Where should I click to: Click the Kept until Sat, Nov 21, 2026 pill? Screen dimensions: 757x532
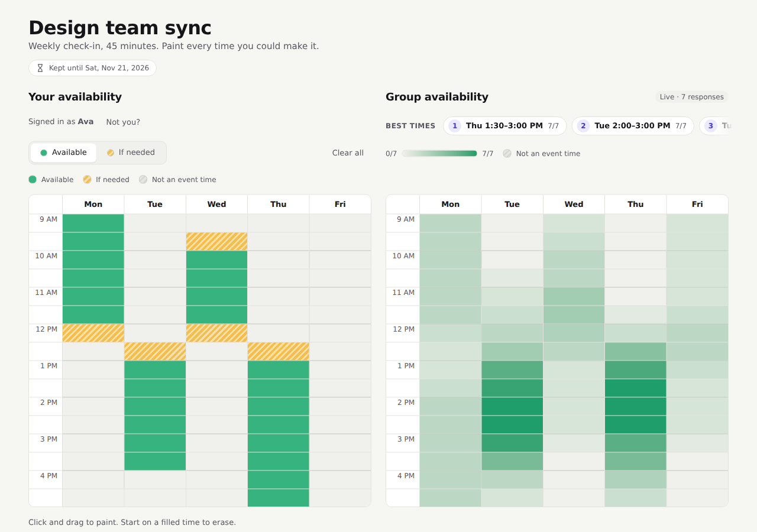click(x=92, y=68)
